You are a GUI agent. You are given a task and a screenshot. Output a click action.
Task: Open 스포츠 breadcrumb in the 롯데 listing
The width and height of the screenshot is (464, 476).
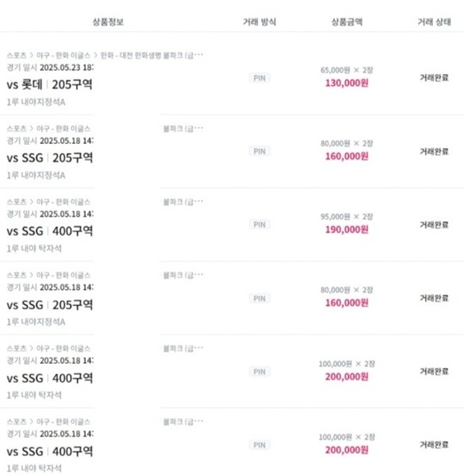pyautogui.click(x=17, y=55)
